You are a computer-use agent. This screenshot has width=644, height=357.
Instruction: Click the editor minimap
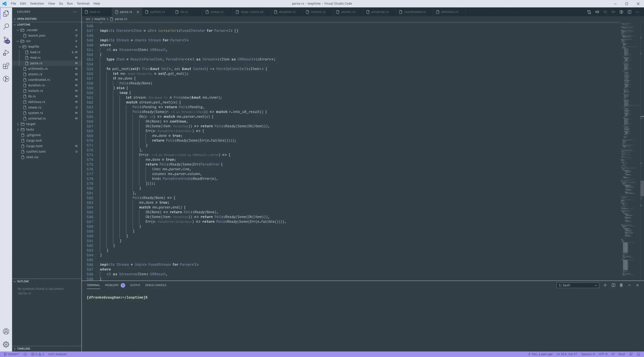(630, 151)
